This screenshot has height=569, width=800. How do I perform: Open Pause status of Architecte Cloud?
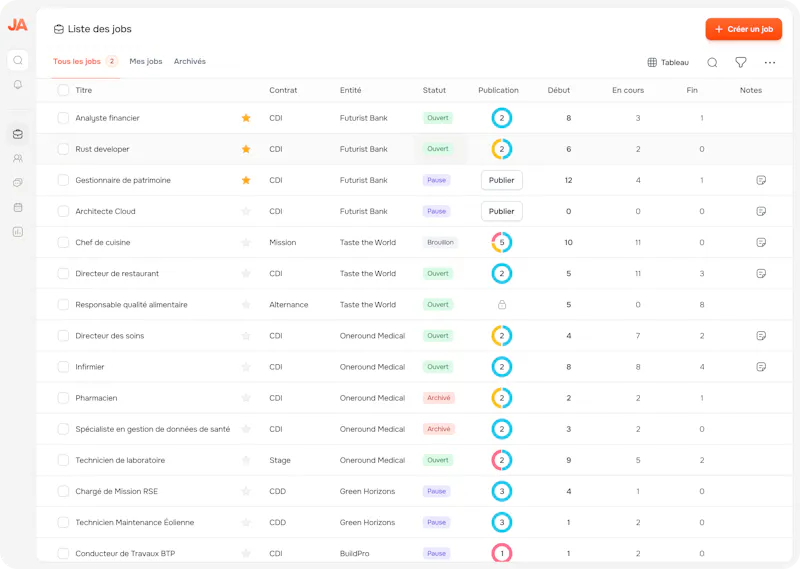pyautogui.click(x=436, y=211)
